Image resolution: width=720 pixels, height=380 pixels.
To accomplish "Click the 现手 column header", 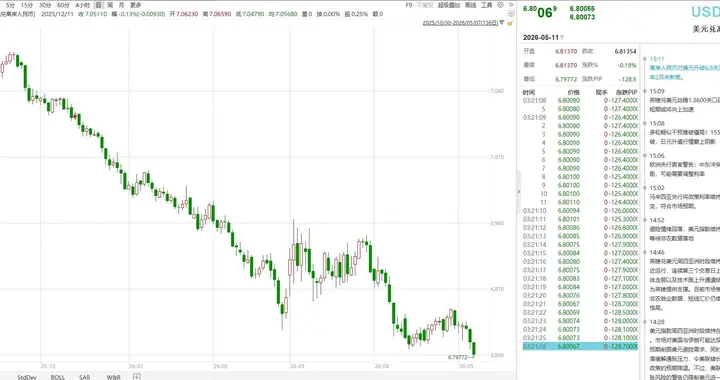I will pyautogui.click(x=602, y=92).
